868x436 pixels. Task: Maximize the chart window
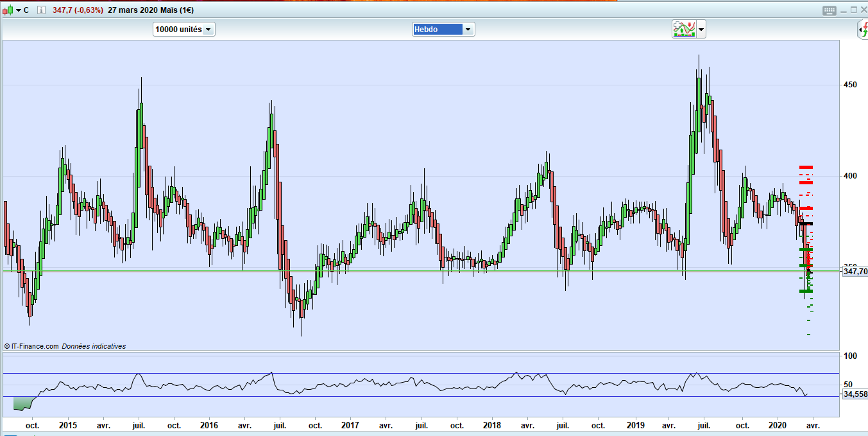pos(854,10)
